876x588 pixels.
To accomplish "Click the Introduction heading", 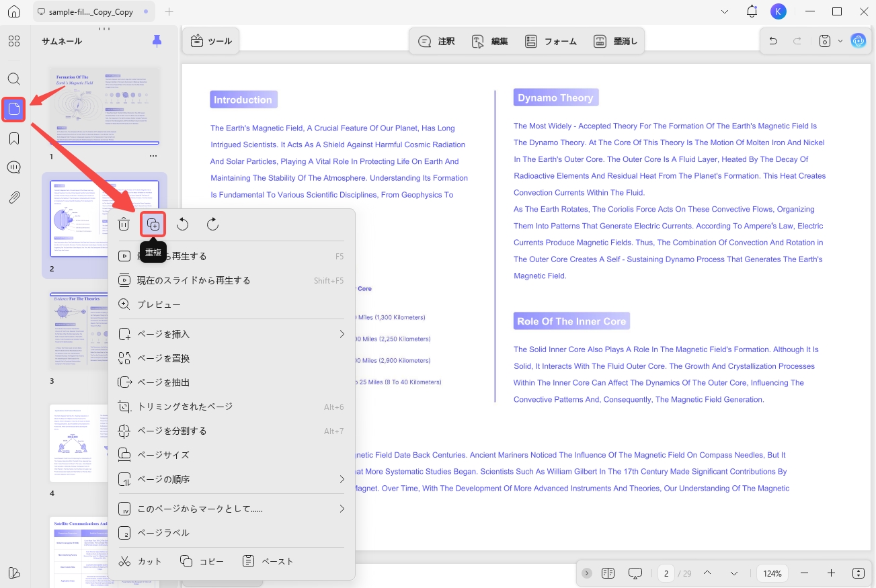I will 243,99.
